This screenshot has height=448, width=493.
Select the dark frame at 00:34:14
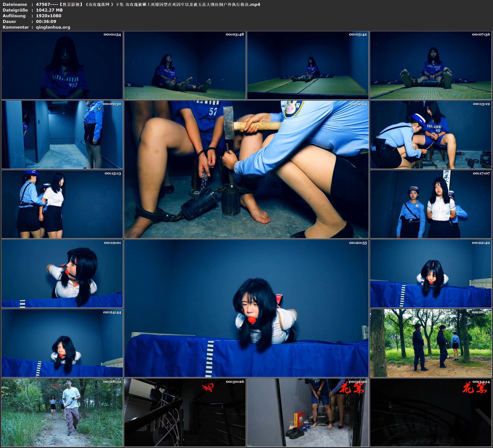click(431, 412)
